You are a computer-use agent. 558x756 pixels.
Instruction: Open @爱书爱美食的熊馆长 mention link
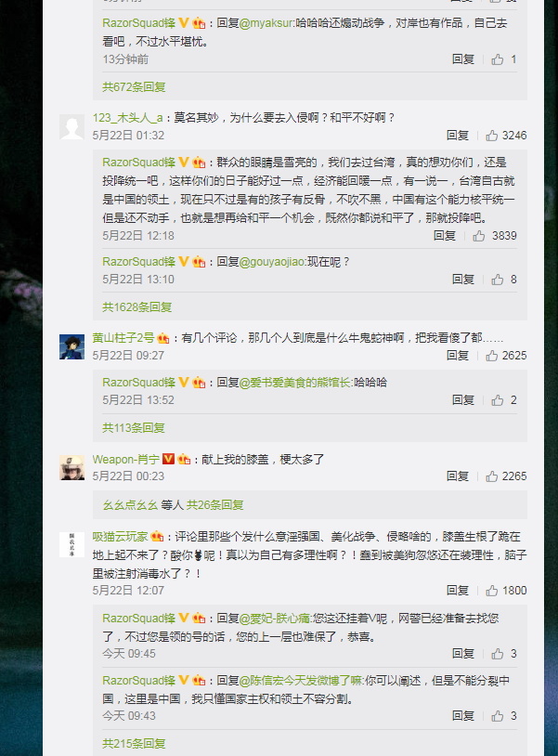click(x=295, y=383)
